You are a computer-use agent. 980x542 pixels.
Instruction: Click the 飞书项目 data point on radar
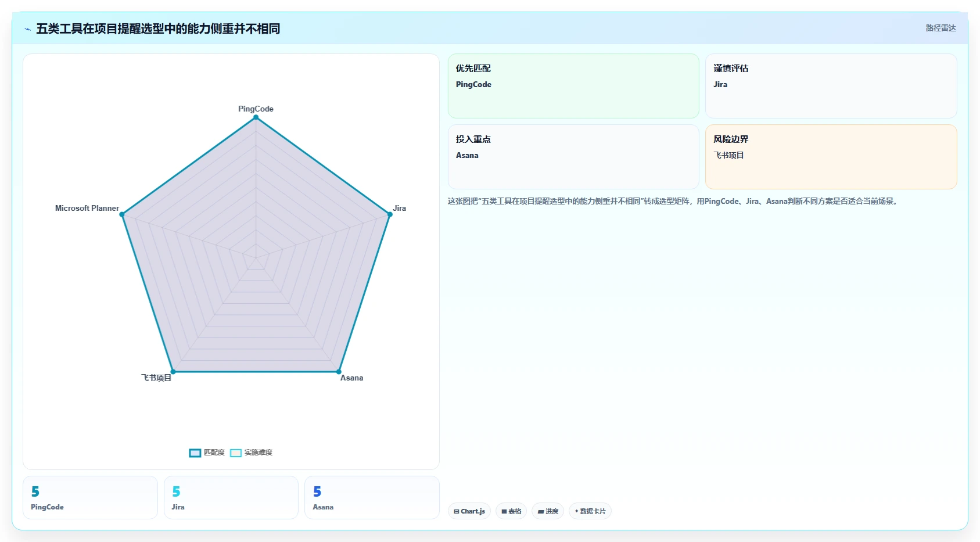pyautogui.click(x=173, y=372)
